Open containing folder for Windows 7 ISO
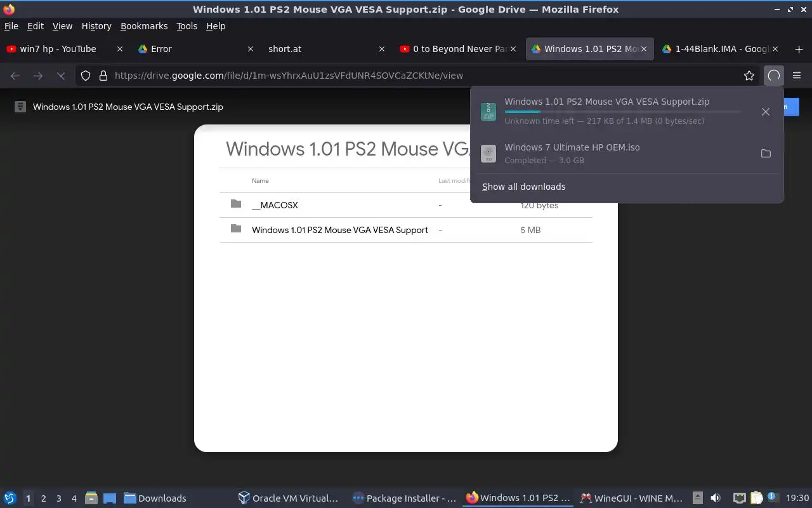812x508 pixels. click(766, 154)
